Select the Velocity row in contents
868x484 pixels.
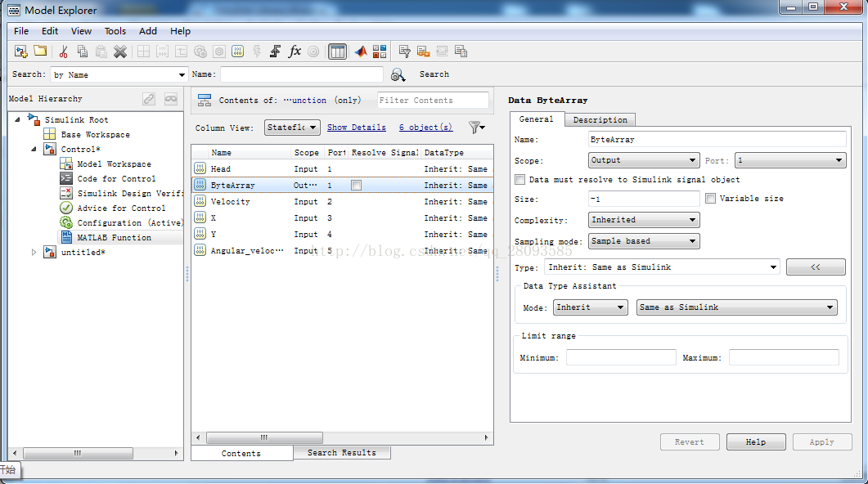(x=342, y=202)
